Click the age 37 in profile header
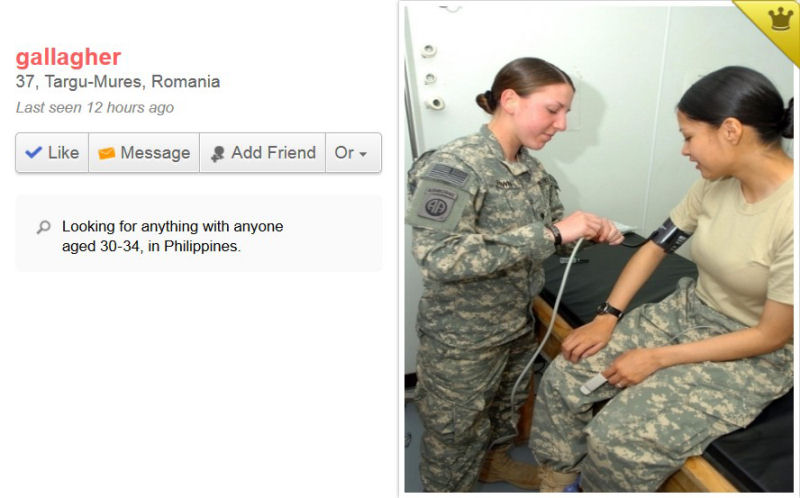 (x=25, y=82)
